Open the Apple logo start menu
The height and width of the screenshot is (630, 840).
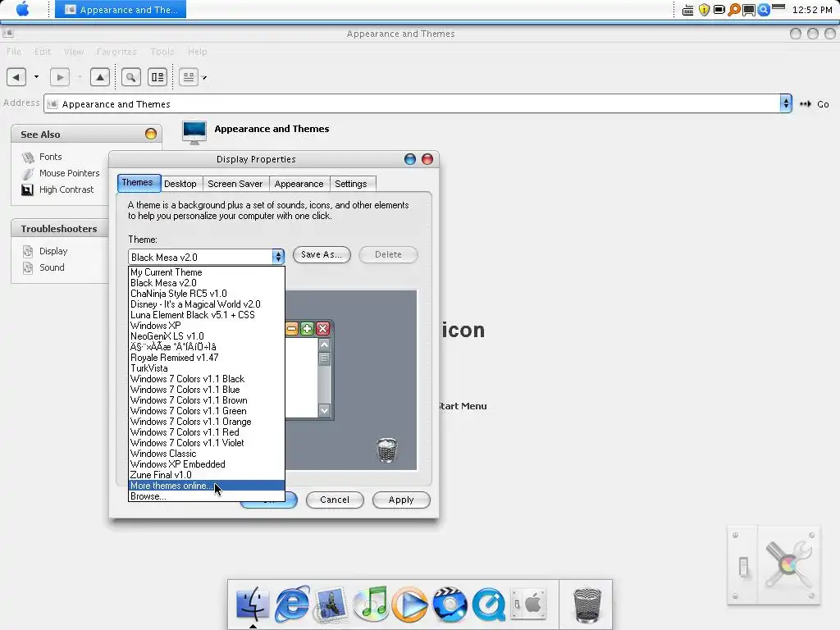point(22,9)
